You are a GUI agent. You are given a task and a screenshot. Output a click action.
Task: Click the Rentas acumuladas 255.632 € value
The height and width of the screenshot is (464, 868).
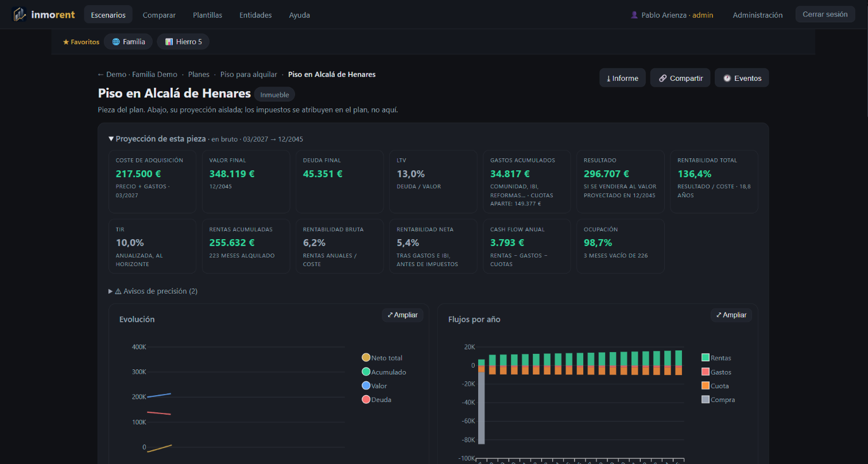pyautogui.click(x=232, y=243)
